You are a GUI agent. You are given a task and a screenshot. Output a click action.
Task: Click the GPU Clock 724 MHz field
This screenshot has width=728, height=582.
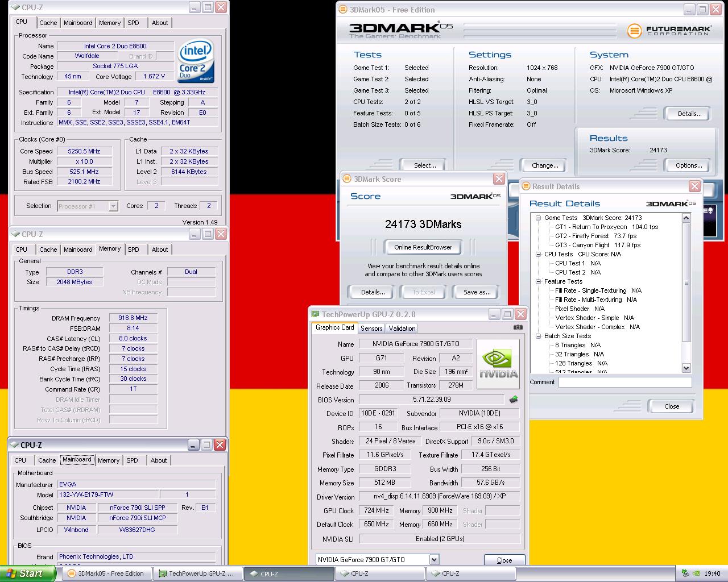tap(377, 510)
